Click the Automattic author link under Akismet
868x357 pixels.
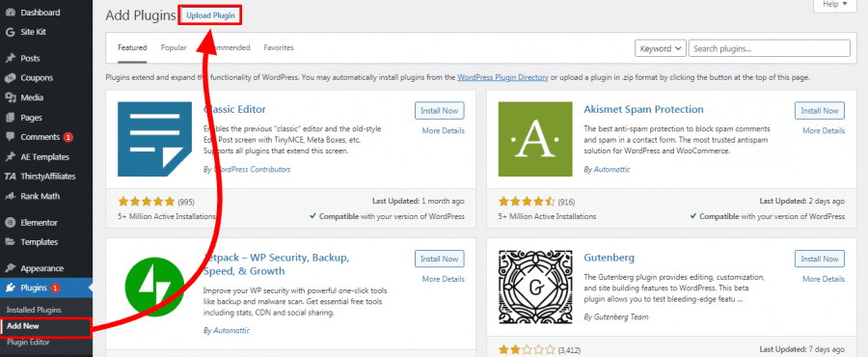point(611,170)
